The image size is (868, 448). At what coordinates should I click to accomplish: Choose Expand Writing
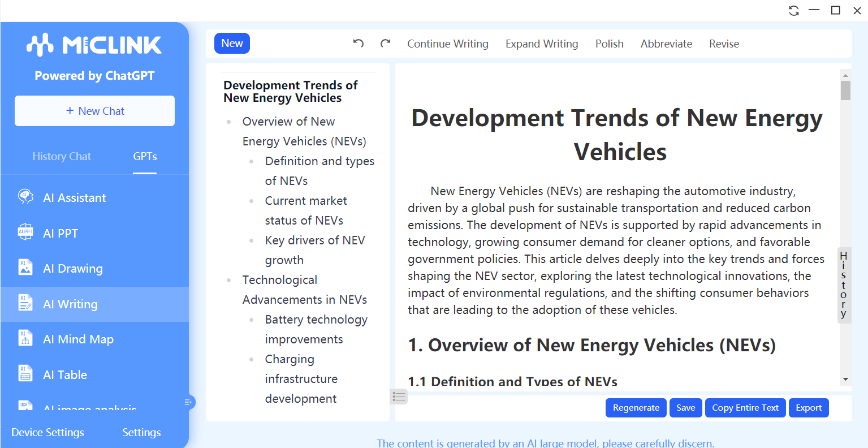[542, 44]
